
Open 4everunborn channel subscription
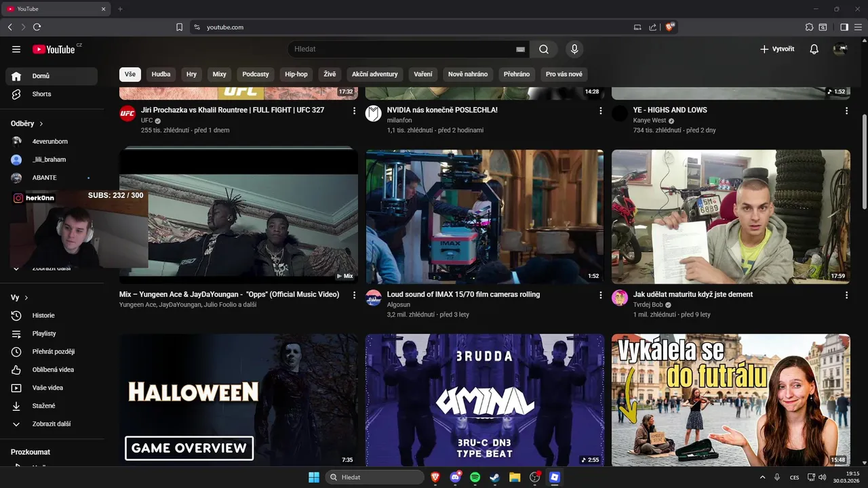[52, 141]
